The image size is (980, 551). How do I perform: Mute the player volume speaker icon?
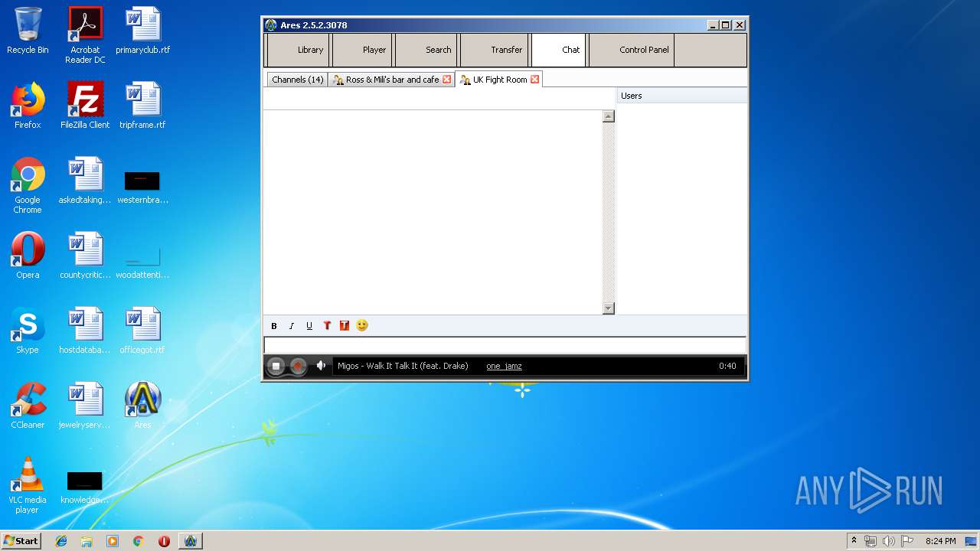(x=321, y=366)
